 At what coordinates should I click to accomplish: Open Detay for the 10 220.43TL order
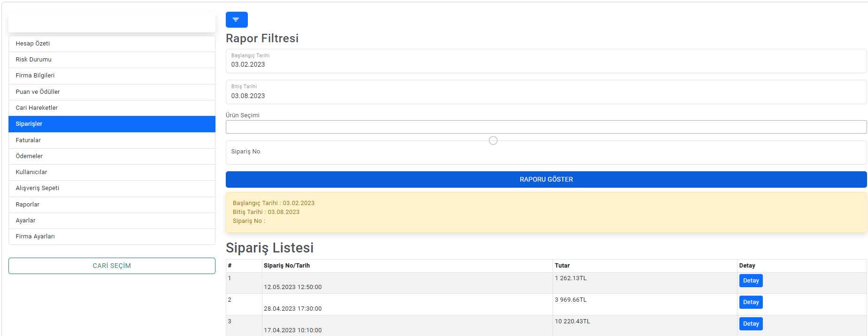750,324
